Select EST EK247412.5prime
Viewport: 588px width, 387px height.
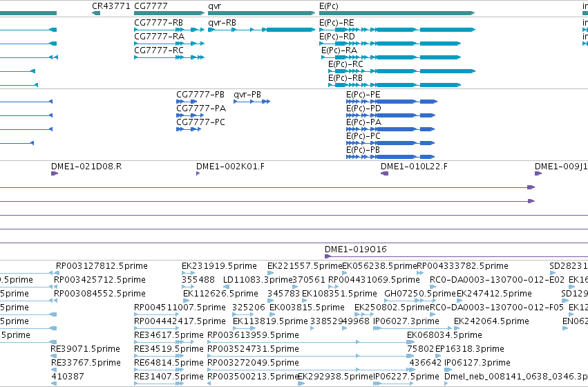coord(494,294)
